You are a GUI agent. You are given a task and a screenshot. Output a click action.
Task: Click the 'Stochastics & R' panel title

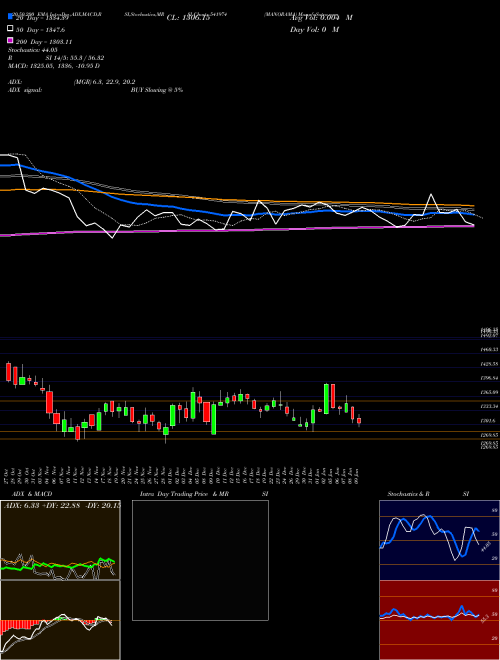(408, 494)
